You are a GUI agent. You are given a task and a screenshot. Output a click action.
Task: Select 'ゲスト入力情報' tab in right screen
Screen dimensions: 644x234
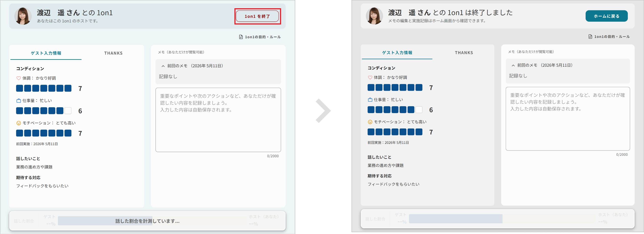(397, 52)
